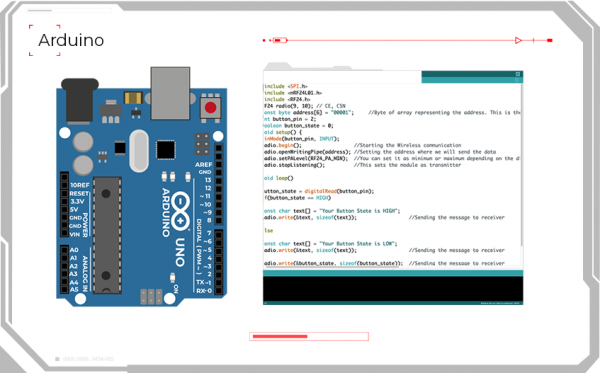Click the if(button_state == HIGH) line
This screenshot has height=373, width=600.
tap(297, 198)
